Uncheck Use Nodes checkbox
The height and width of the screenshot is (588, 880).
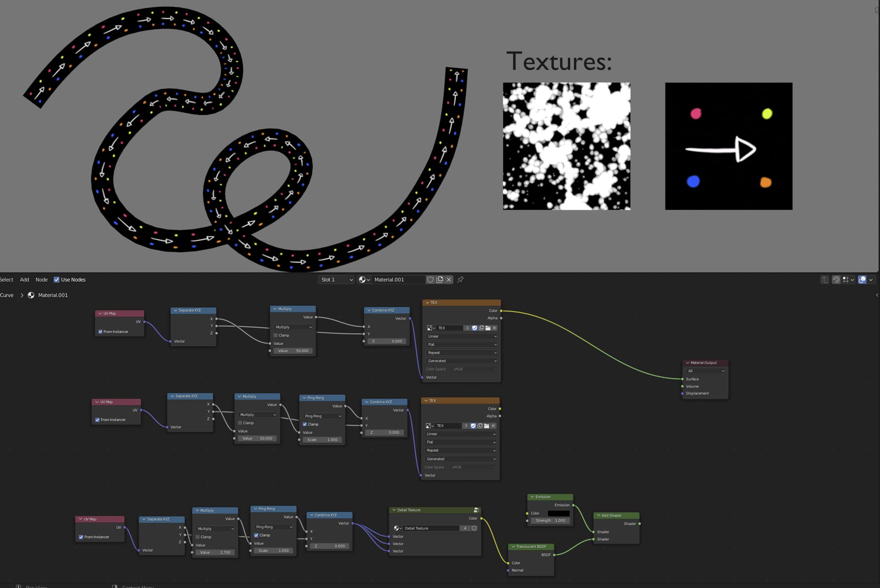[57, 280]
